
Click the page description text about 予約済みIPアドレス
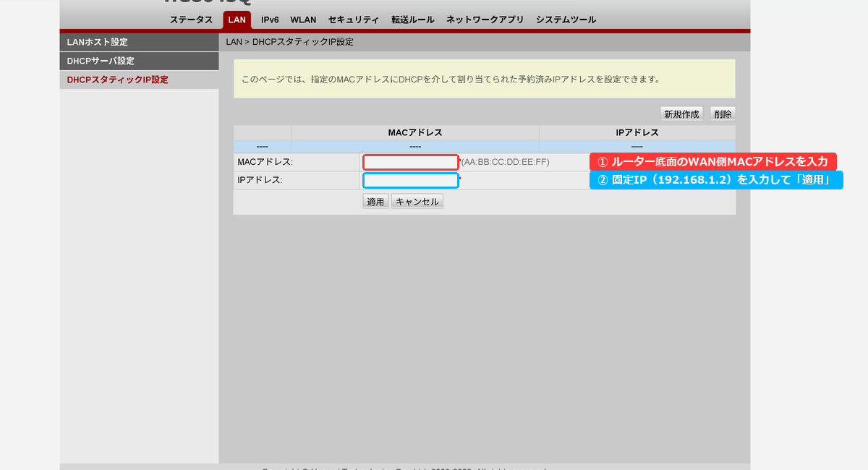pos(451,79)
